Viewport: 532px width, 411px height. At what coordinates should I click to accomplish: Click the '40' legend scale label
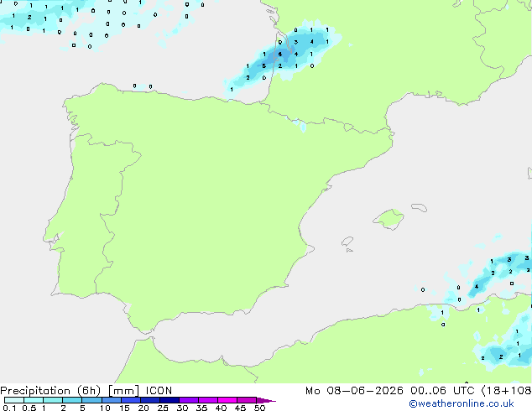[221, 408]
